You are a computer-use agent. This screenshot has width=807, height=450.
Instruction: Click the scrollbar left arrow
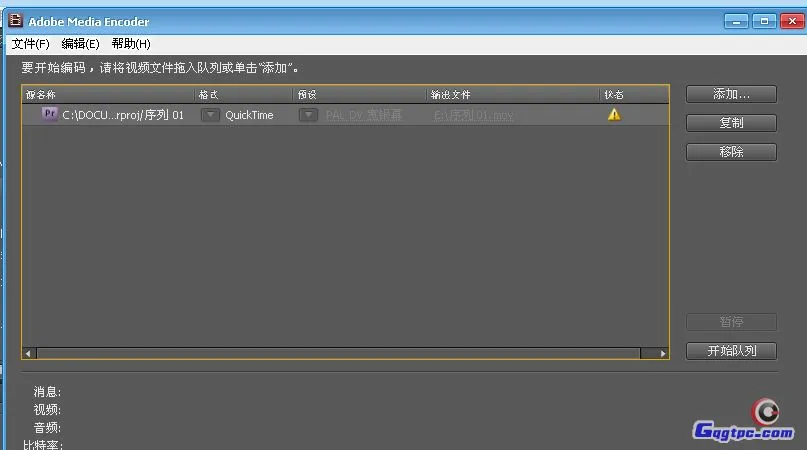[x=29, y=353]
